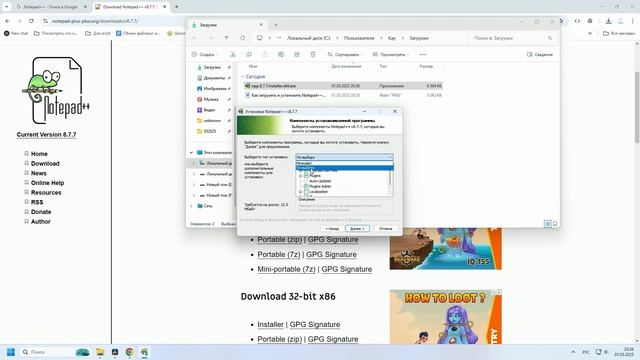Viewport: 640px width, 360px height.
Task: Expand Сеть in Explorer navigation pane
Action: click(191, 206)
